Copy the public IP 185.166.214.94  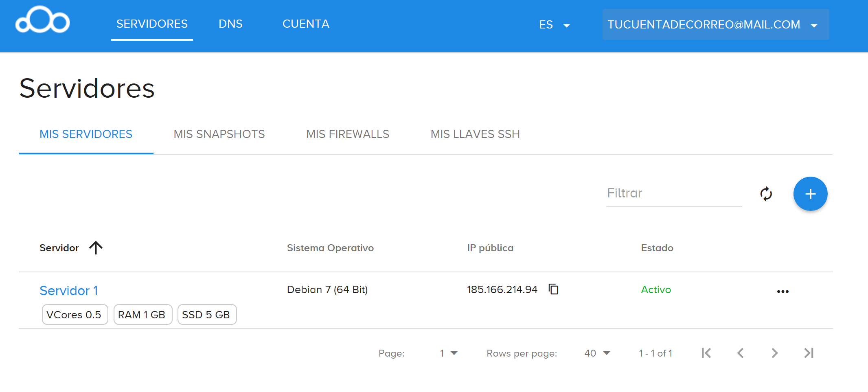(x=553, y=289)
